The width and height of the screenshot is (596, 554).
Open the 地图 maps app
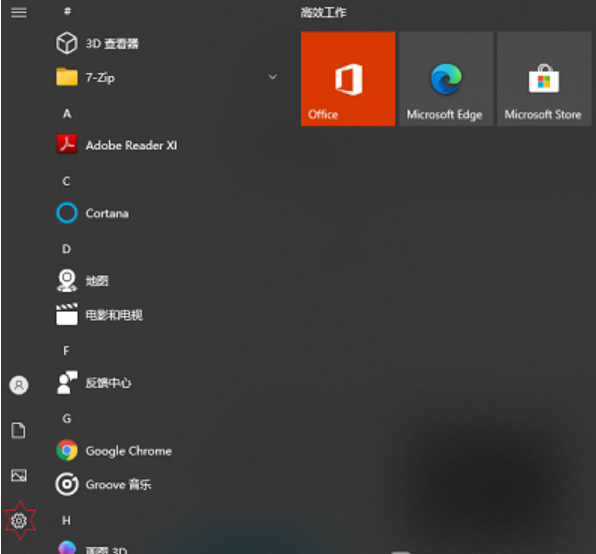coord(167,281)
